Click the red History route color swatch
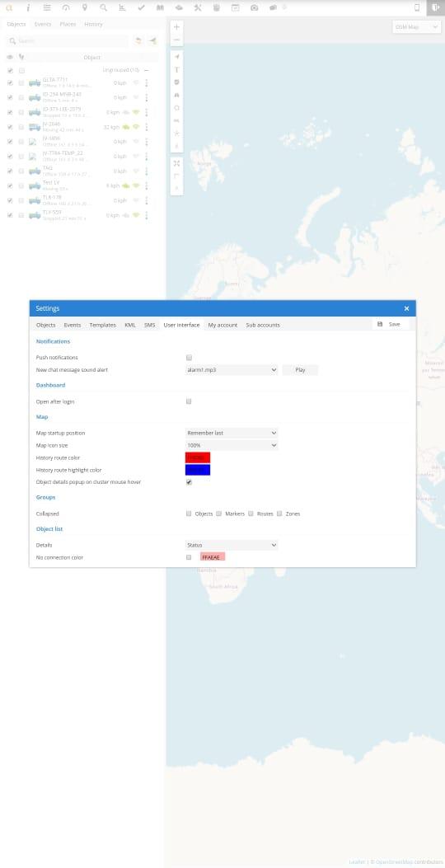Image resolution: width=445 pixels, height=868 pixels. pos(198,457)
